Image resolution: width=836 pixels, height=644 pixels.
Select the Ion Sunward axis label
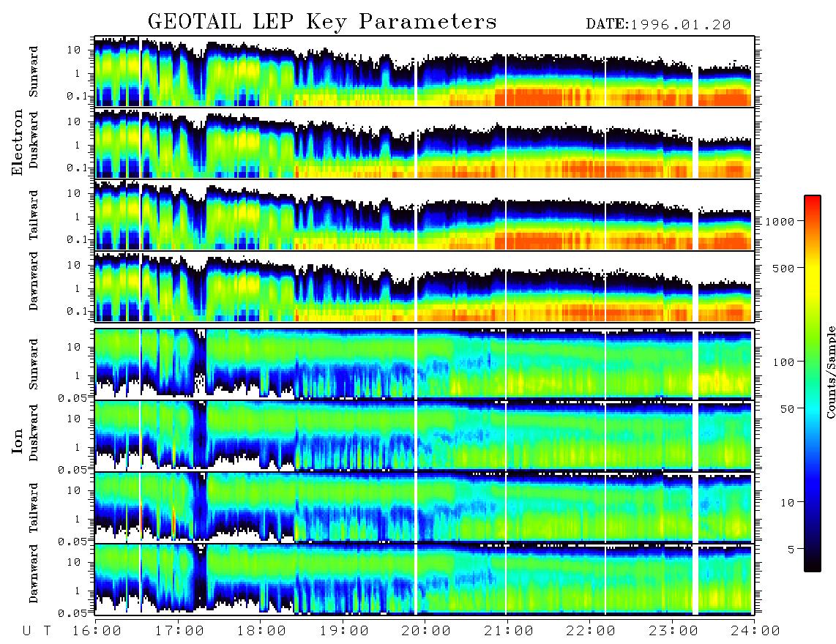(x=34, y=364)
